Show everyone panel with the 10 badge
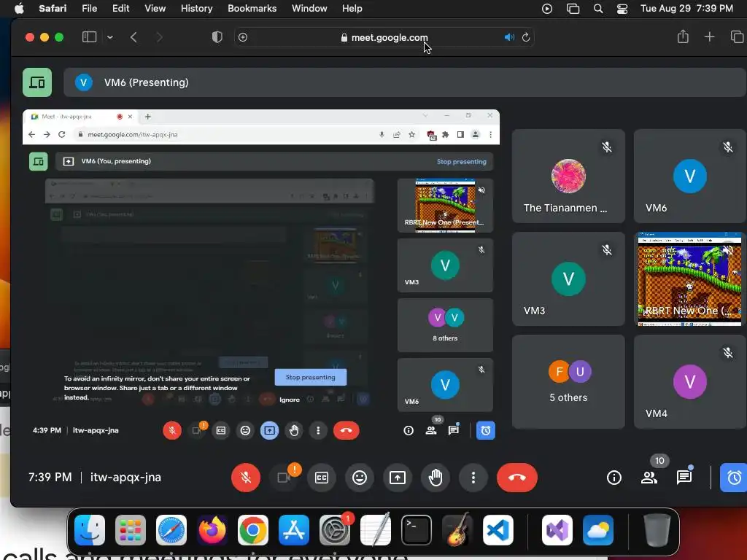This screenshot has width=747, height=560. click(649, 477)
